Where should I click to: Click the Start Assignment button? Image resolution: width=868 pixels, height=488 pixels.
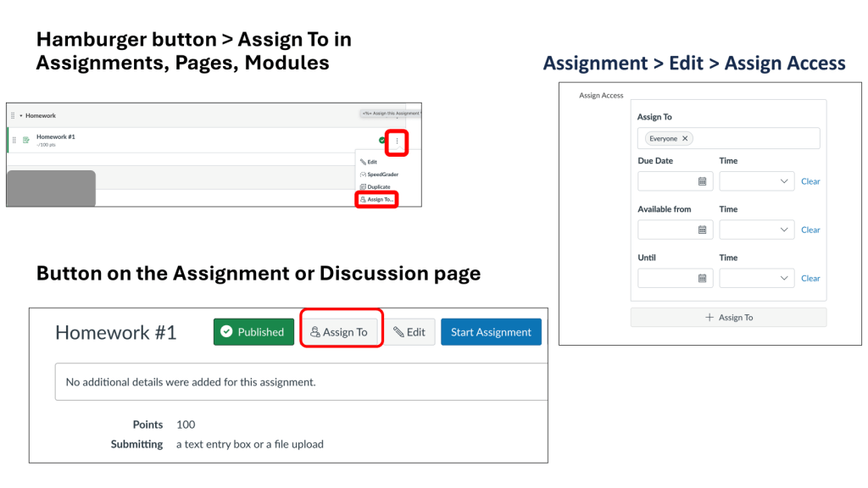point(491,331)
